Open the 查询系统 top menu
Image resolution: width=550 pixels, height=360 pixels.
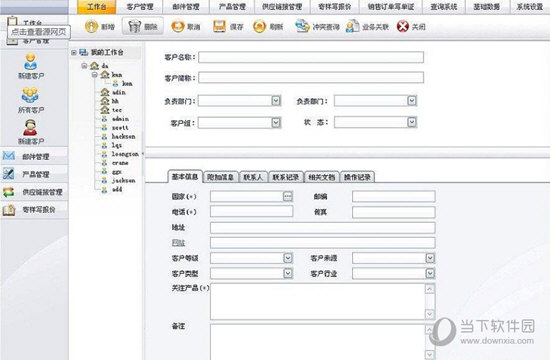(444, 7)
